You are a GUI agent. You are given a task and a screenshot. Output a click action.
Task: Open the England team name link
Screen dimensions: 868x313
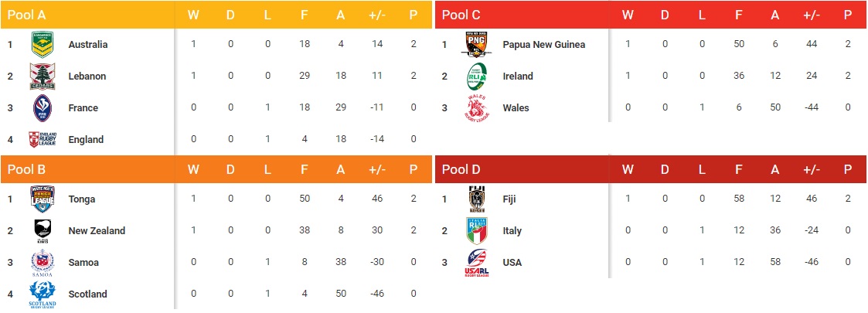point(86,140)
